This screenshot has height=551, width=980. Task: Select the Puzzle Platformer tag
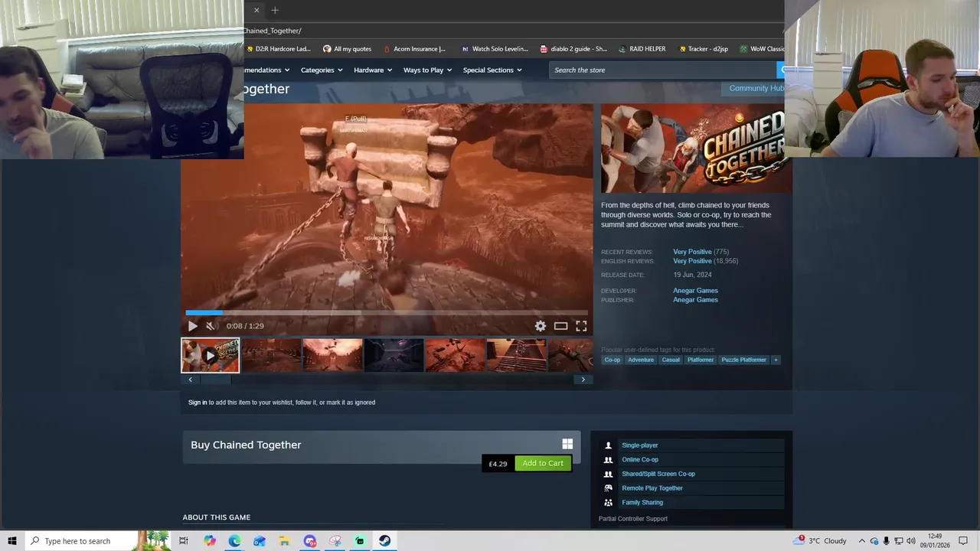743,360
